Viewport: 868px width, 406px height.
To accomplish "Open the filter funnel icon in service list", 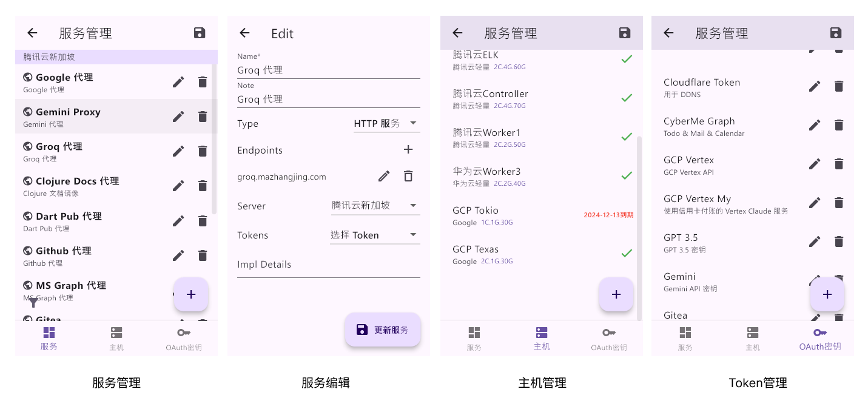I will 33,302.
